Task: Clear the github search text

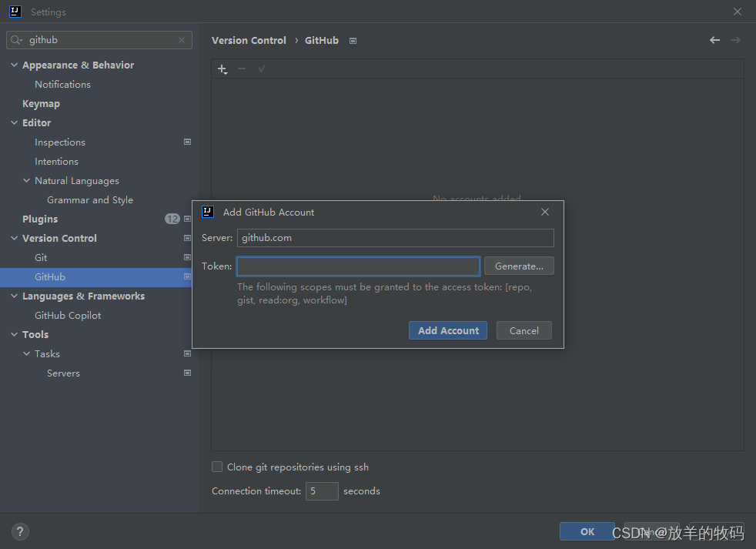Action: [181, 40]
